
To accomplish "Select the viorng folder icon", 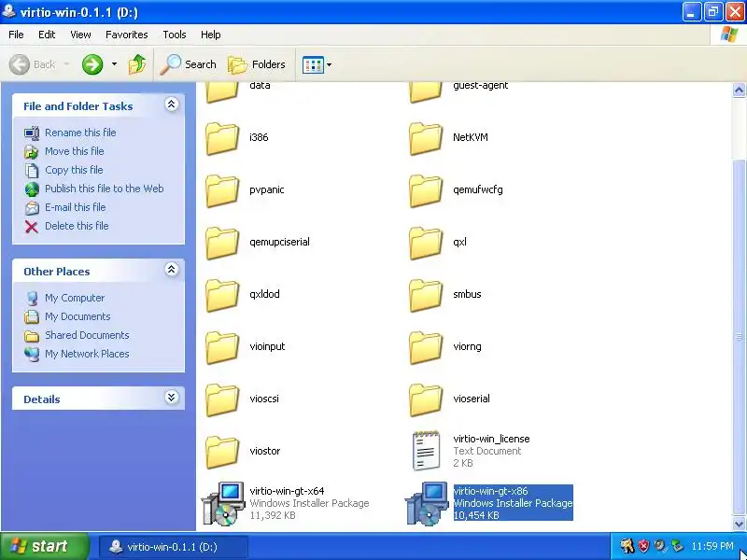I will click(426, 347).
